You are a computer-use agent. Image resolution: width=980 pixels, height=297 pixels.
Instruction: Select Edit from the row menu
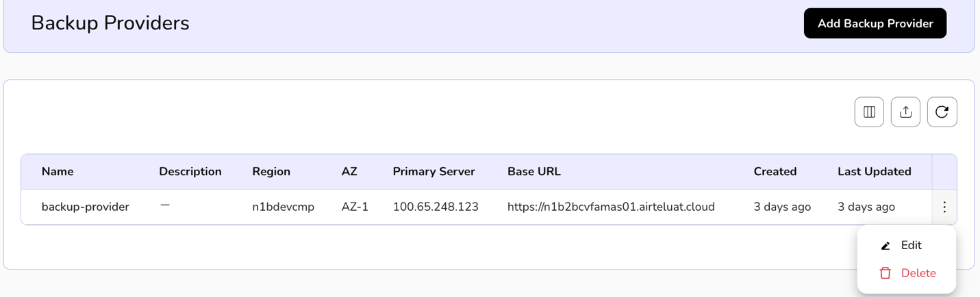(x=911, y=246)
